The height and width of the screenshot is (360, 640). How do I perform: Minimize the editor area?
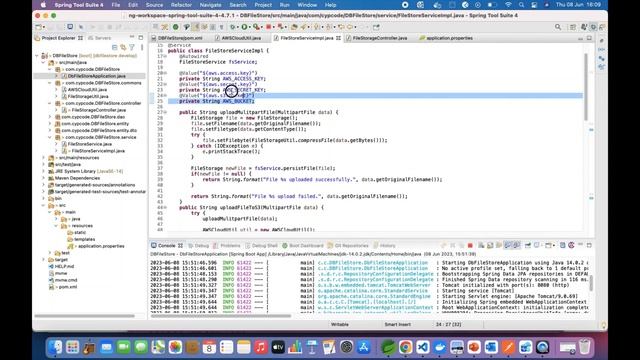click(x=580, y=38)
